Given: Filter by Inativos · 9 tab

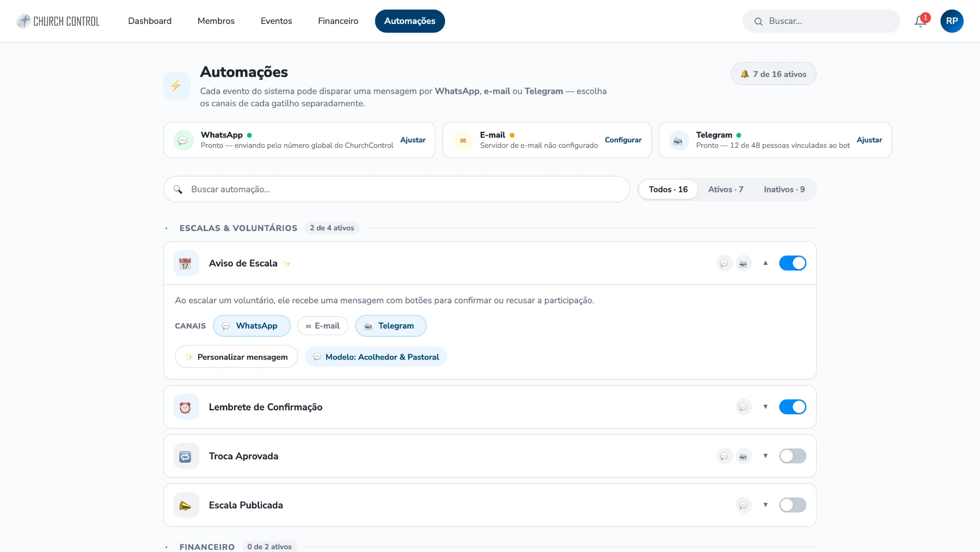Looking at the screenshot, I should tap(785, 190).
